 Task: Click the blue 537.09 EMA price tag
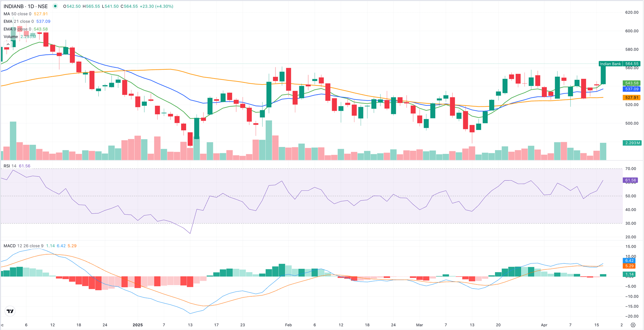(631, 89)
